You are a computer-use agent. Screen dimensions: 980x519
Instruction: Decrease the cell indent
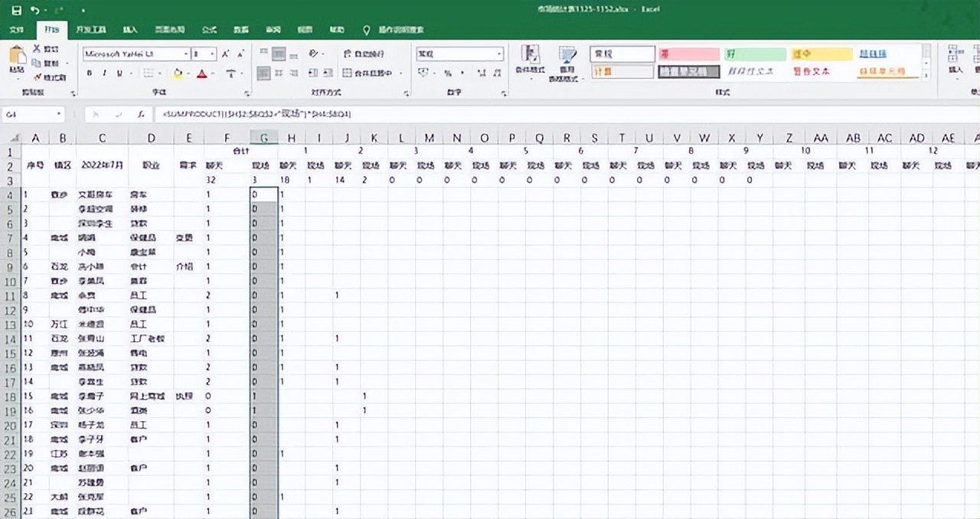click(x=313, y=73)
